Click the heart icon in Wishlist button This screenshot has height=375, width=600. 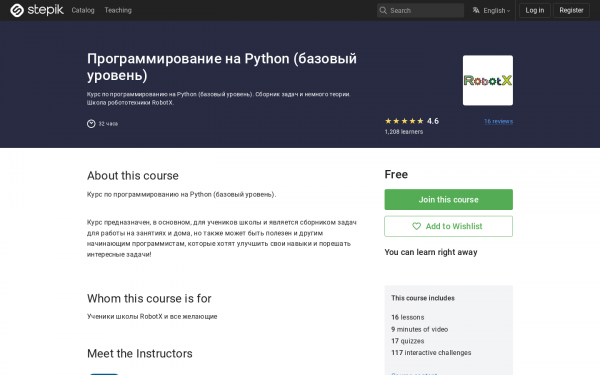pos(416,226)
